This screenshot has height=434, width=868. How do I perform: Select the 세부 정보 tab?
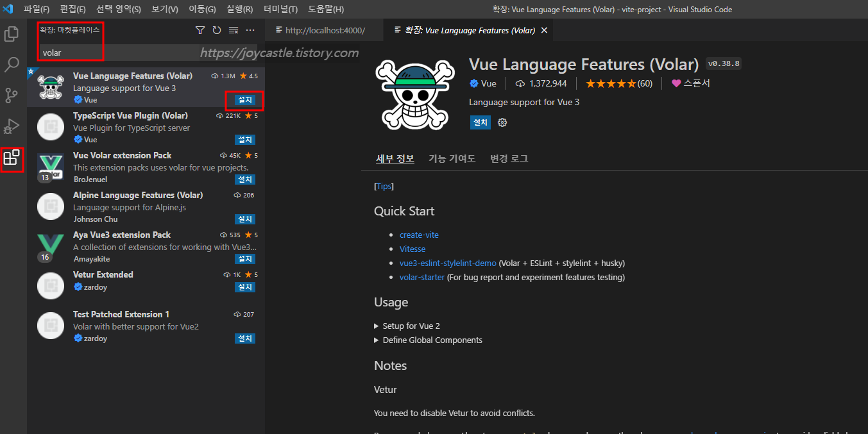pyautogui.click(x=395, y=158)
